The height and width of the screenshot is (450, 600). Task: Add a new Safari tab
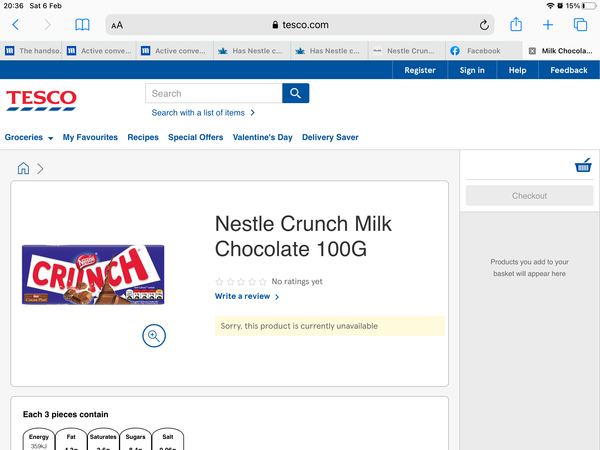(548, 25)
